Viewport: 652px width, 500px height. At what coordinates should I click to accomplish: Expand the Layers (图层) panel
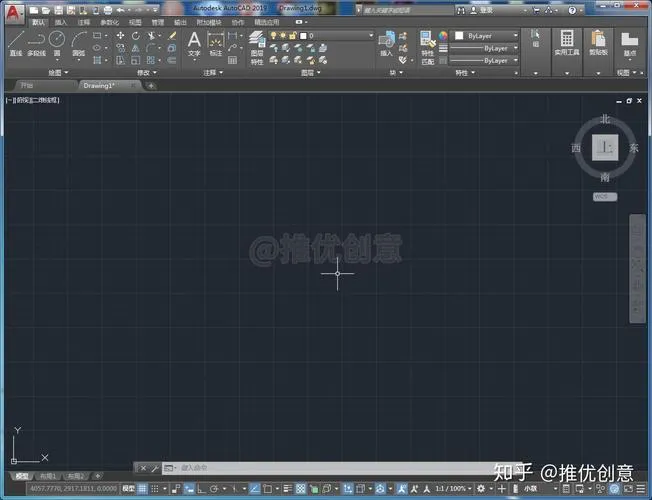pos(310,72)
